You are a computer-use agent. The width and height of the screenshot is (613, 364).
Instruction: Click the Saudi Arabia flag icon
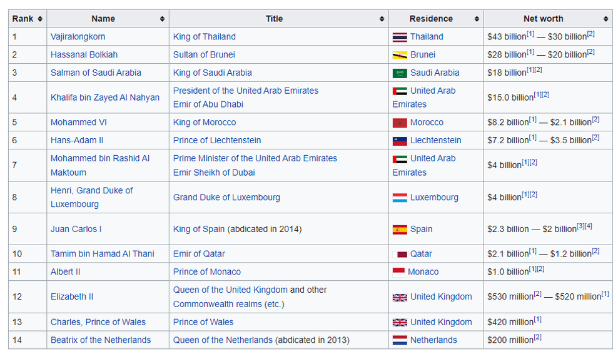pyautogui.click(x=400, y=73)
